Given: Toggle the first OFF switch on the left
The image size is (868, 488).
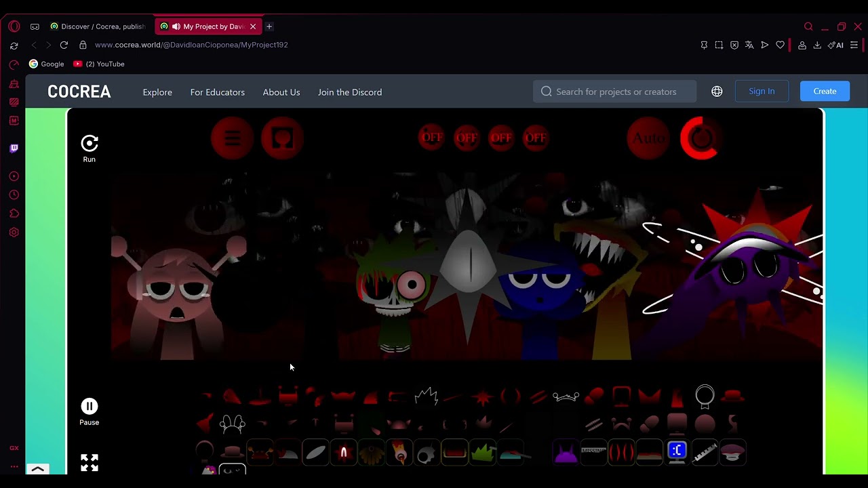Looking at the screenshot, I should pos(432,138).
